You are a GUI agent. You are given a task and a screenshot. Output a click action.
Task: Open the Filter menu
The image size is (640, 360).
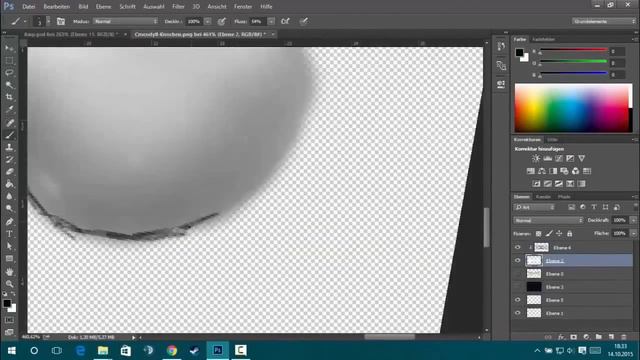(x=178, y=7)
